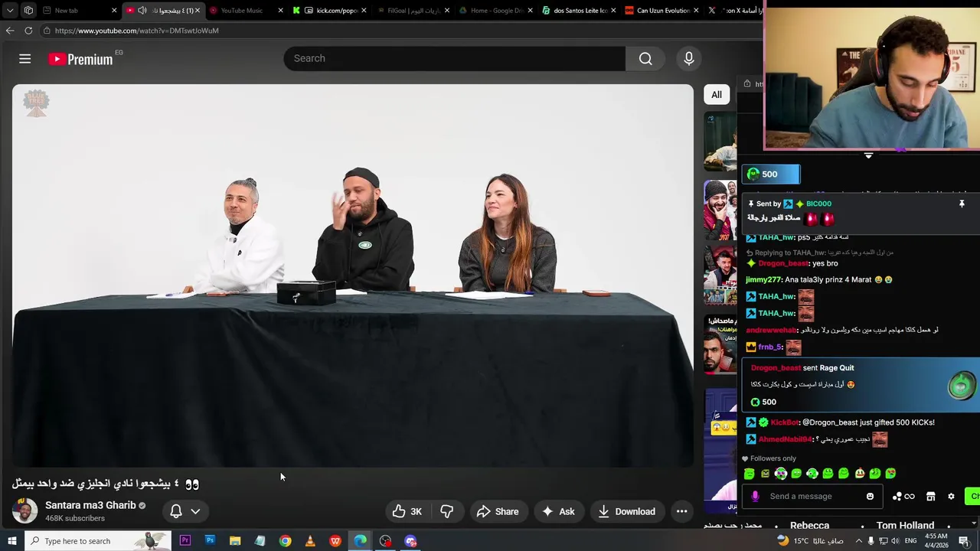
Task: Focus the YouTube Search input box
Action: (455, 59)
